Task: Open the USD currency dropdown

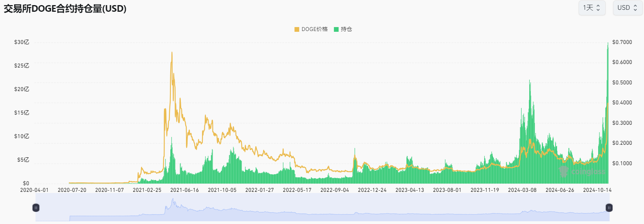Action: (628, 8)
